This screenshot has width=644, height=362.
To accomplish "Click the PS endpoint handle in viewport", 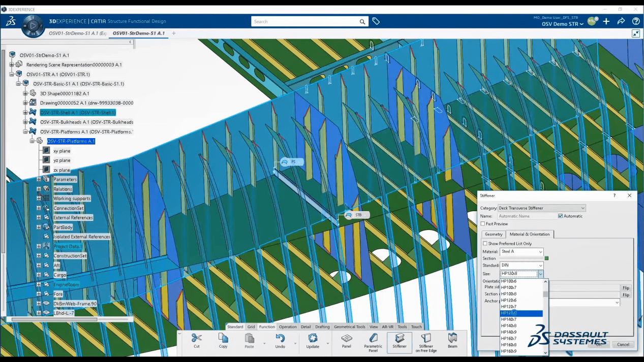I will 292,162.
